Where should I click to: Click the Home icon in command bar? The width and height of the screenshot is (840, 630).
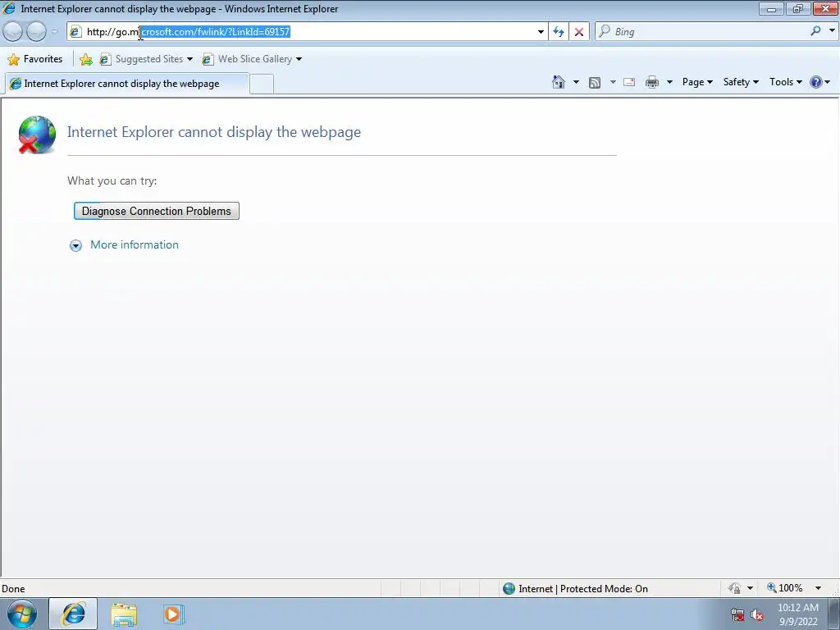pyautogui.click(x=558, y=82)
